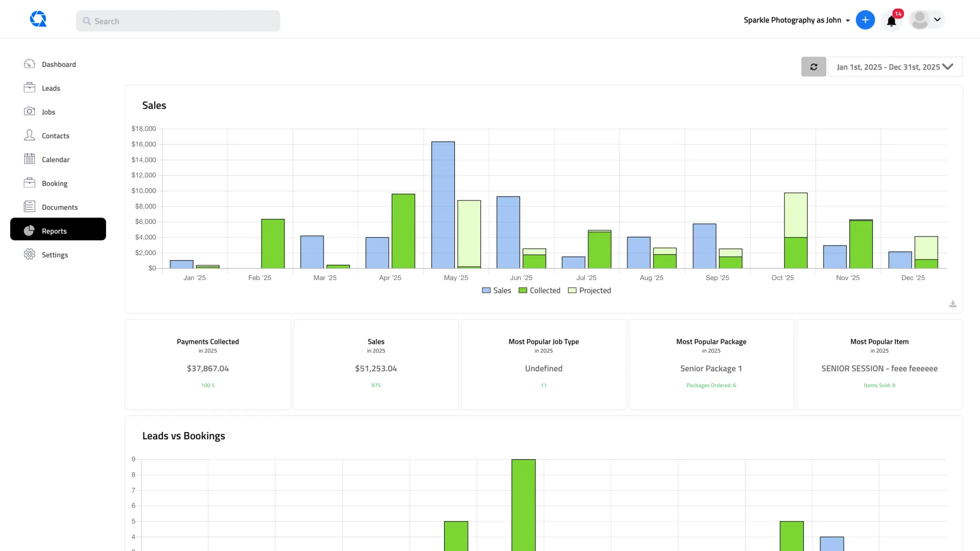The image size is (980, 551).
Task: Click the Documents icon in sidebar
Action: [x=30, y=207]
